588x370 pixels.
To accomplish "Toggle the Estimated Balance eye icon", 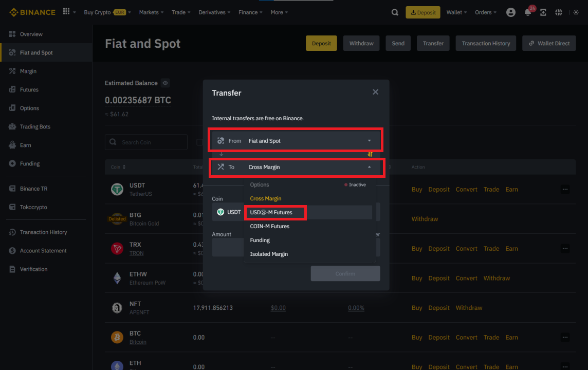I will coord(165,83).
